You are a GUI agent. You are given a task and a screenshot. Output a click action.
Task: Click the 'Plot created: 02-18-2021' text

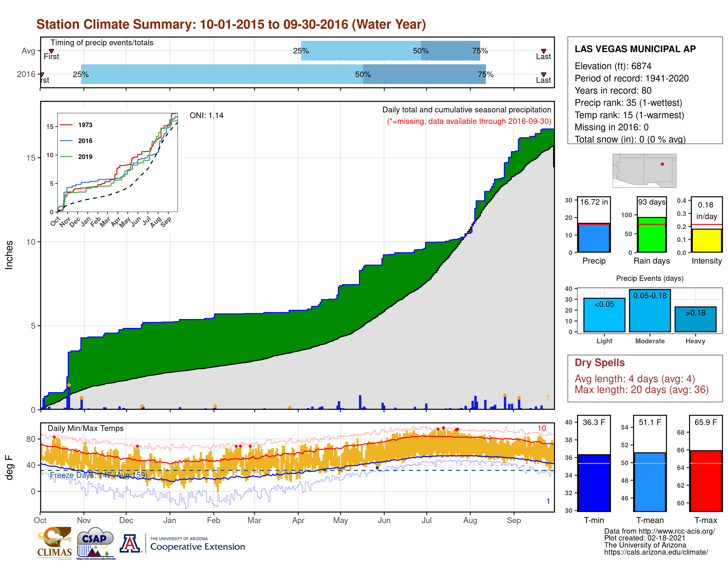coord(645,538)
